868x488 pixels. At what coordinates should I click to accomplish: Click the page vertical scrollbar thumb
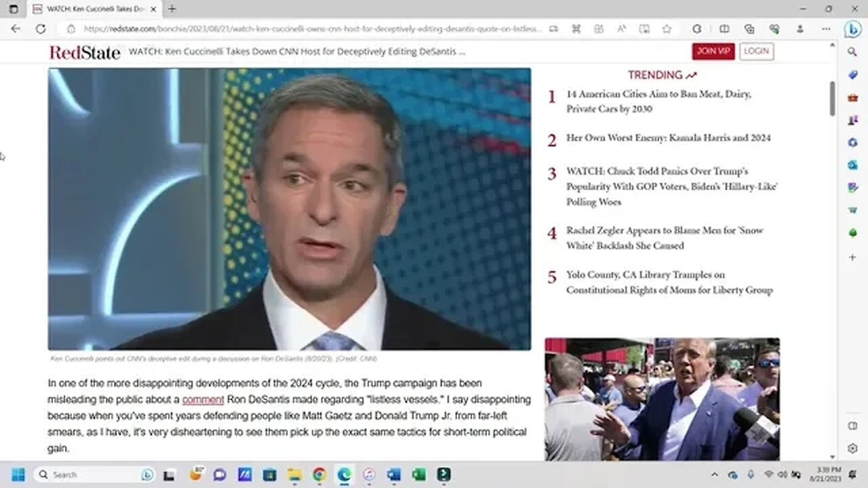point(832,98)
